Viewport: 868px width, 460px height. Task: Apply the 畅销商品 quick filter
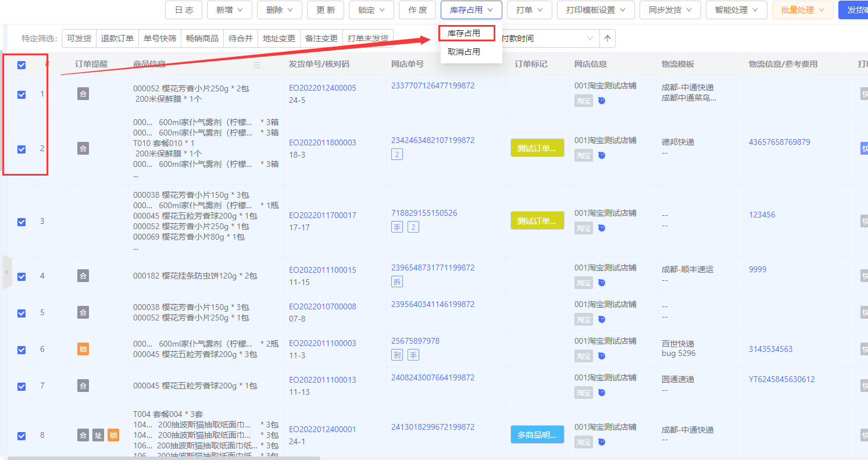[x=202, y=38]
